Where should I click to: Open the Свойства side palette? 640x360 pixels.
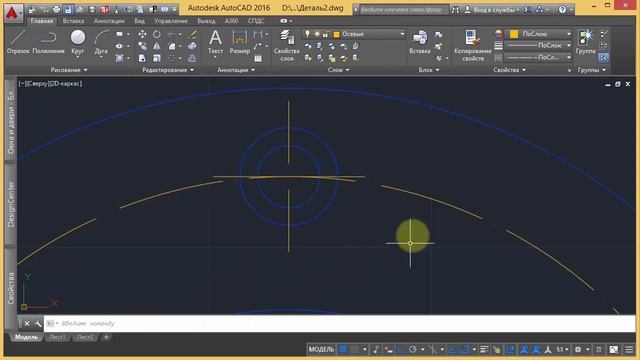(11, 288)
